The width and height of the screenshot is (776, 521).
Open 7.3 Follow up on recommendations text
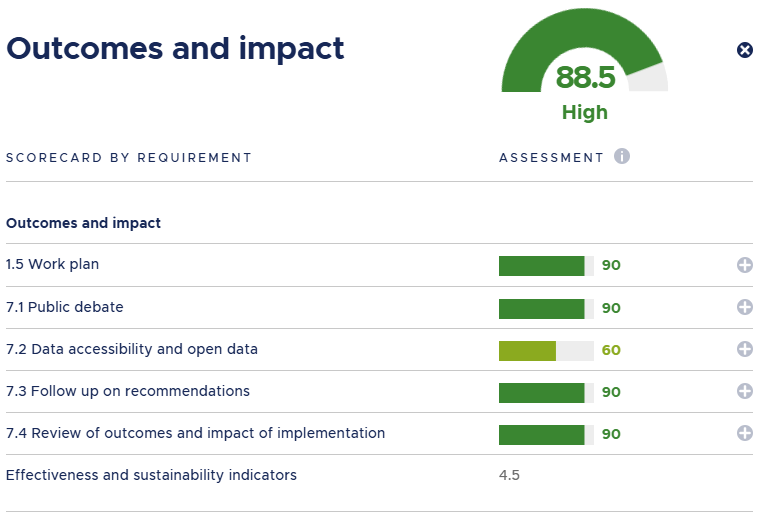[128, 391]
